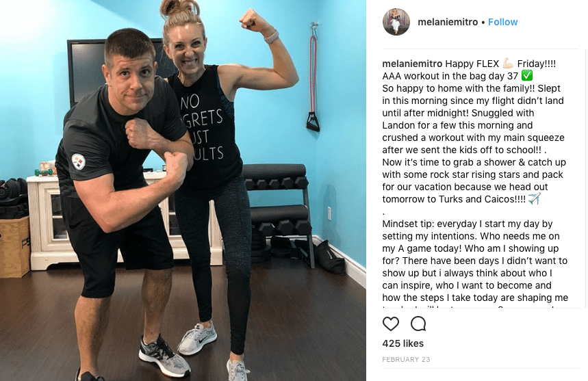Open melaniemitro's profile picture

pos(396,22)
